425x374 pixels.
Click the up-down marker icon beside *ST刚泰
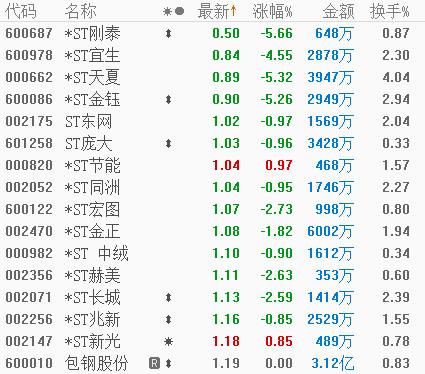pos(168,33)
